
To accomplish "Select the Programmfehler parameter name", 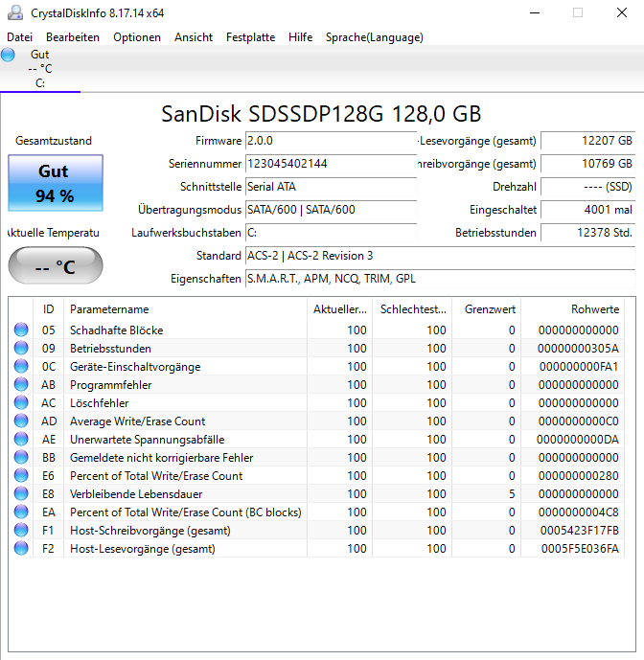I will pyautogui.click(x=111, y=385).
